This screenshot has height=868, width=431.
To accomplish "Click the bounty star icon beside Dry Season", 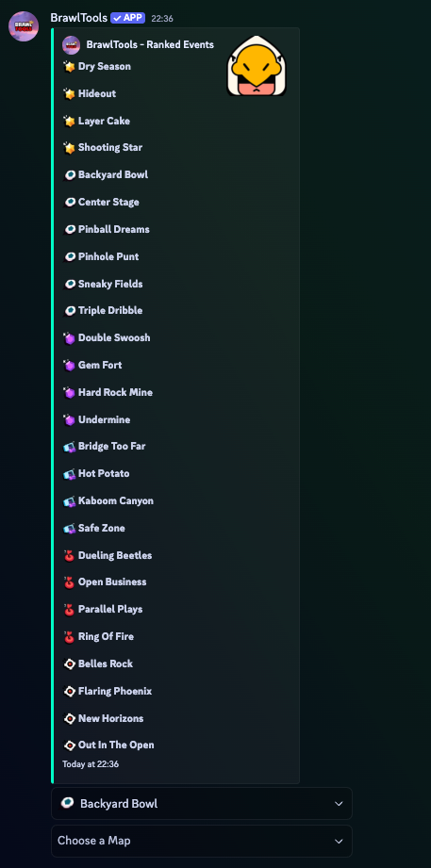I will pyautogui.click(x=69, y=67).
